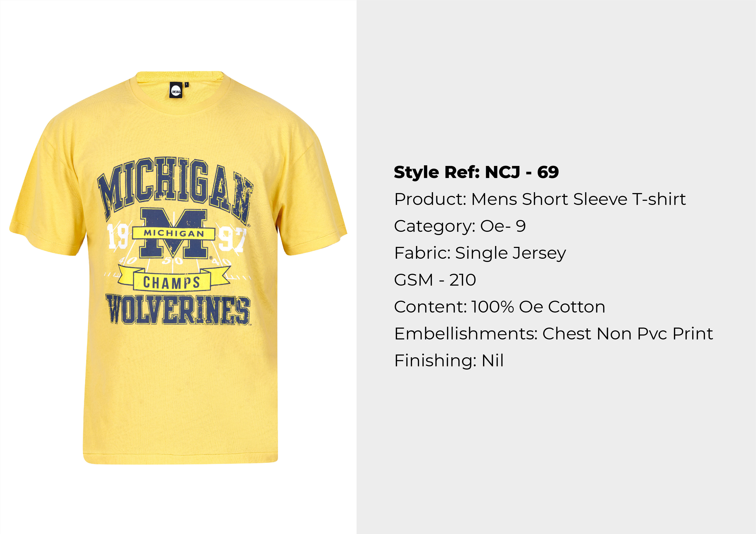Screen dimensions: 756x534
Task: Click the small size tag beside NCAA label
Action: (186, 84)
